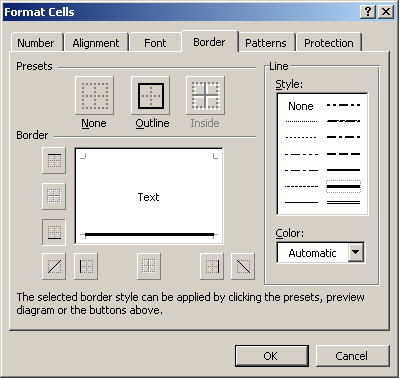Viewport: 399px width, 378px height.
Task: Select the thin dash-dot line style
Action: 301,170
